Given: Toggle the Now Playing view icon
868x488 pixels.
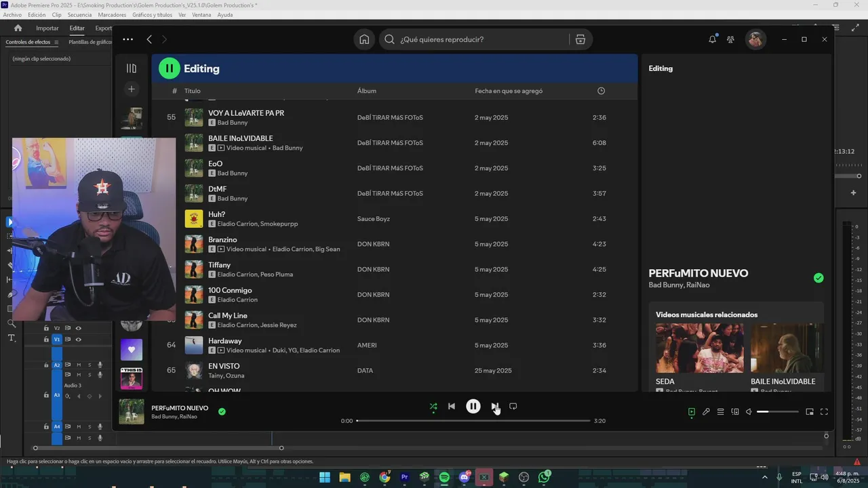Looking at the screenshot, I should click(x=692, y=411).
